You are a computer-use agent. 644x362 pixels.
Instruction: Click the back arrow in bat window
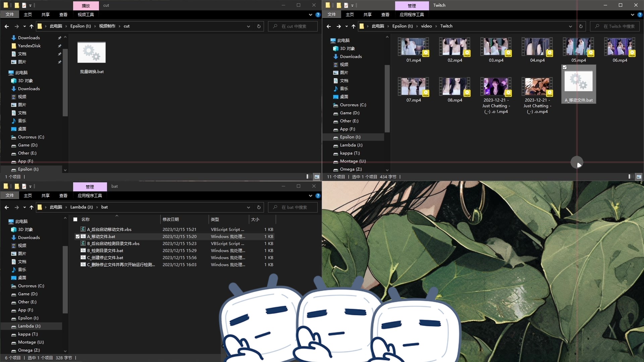click(x=7, y=207)
